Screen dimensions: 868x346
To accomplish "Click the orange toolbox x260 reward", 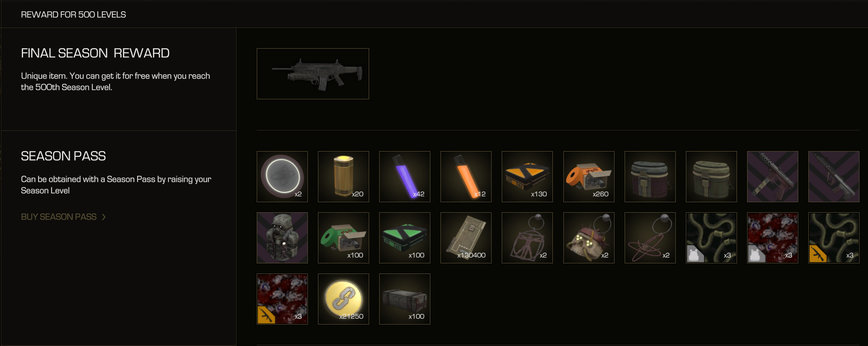I will click(589, 177).
